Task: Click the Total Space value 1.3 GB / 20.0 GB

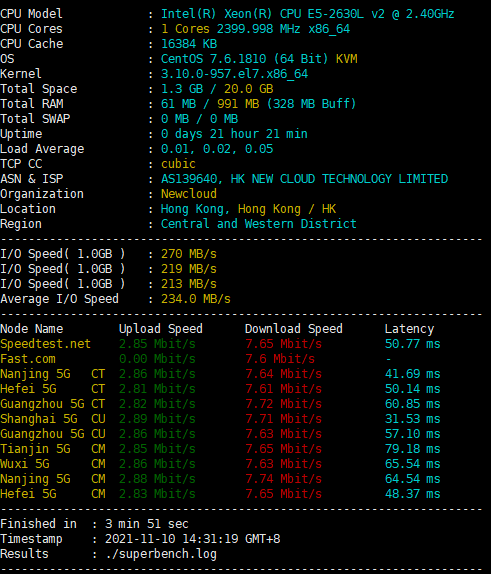Action: (217, 89)
